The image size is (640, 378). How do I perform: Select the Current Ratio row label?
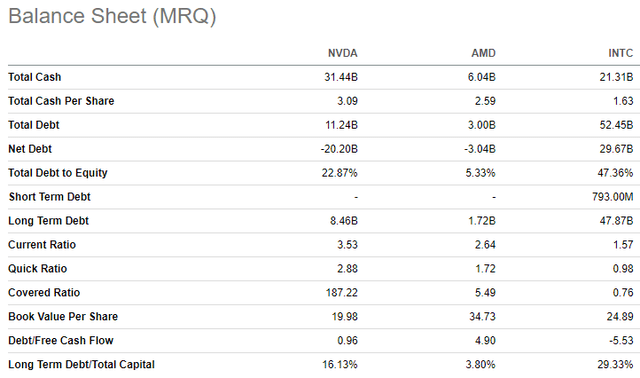click(x=42, y=245)
